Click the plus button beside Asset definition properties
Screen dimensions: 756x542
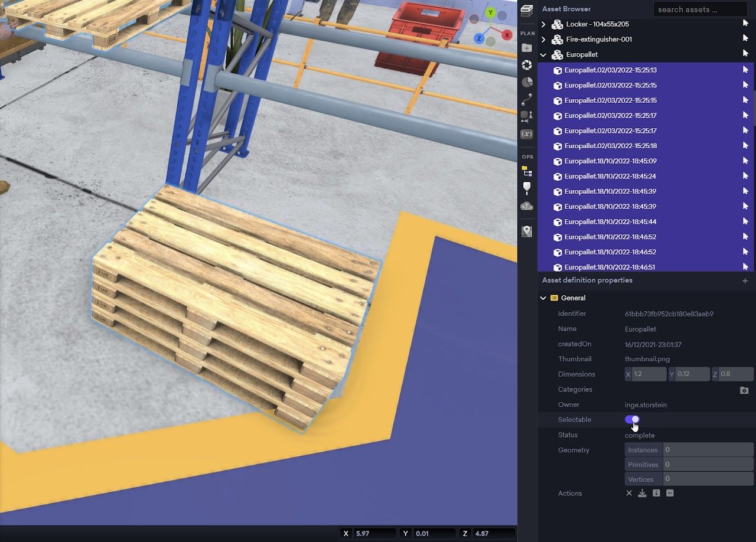[x=745, y=281]
